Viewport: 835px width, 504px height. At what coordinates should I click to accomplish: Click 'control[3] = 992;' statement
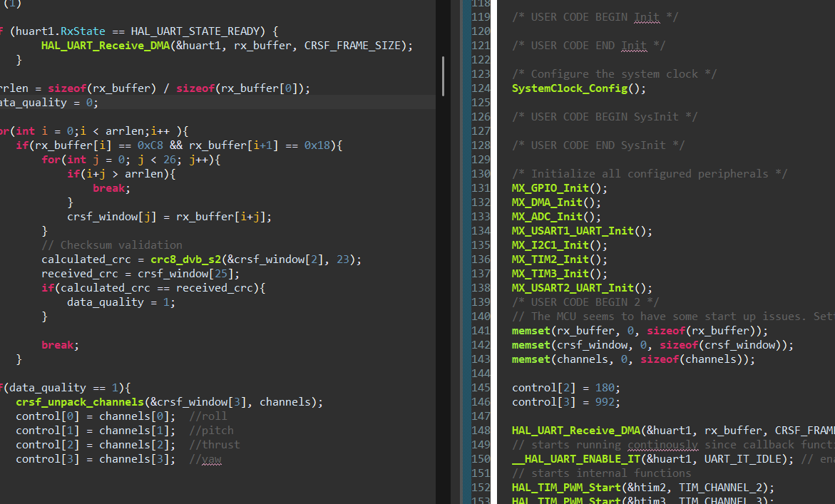click(566, 402)
